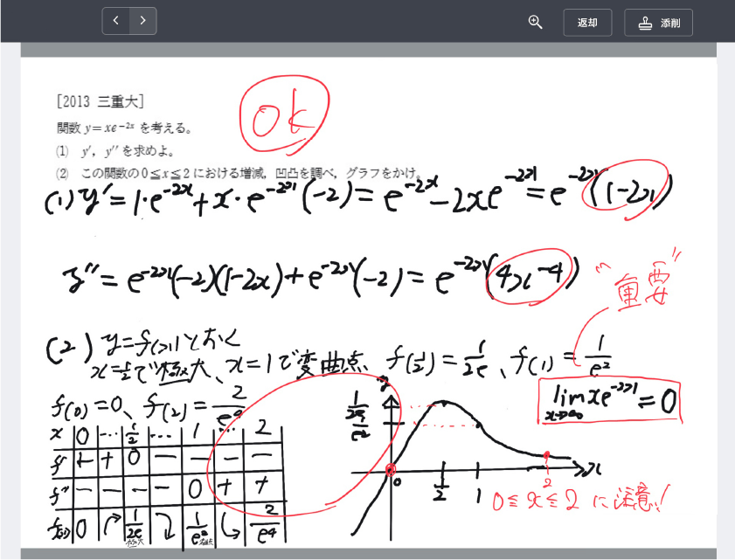The width and height of the screenshot is (735, 560).
Task: Click the stamp icon beside 添削
Action: pyautogui.click(x=645, y=23)
